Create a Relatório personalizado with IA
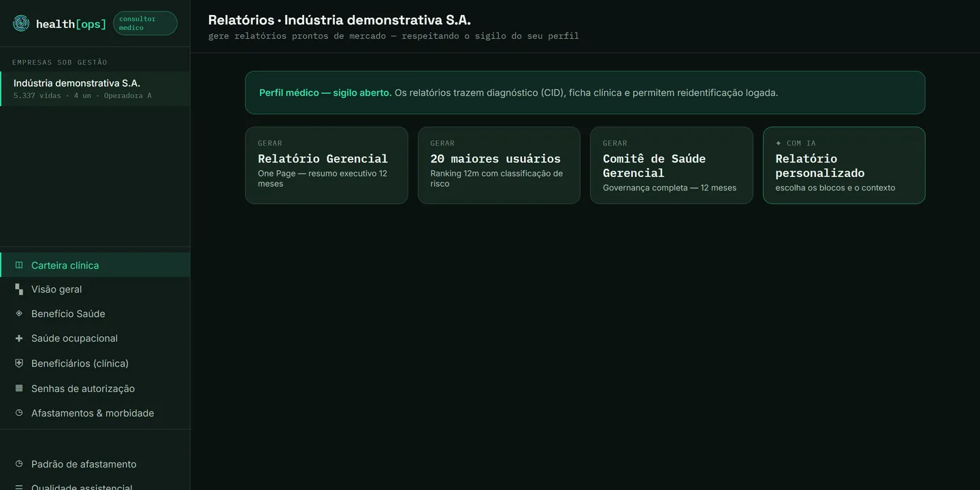Image resolution: width=980 pixels, height=490 pixels. click(844, 165)
